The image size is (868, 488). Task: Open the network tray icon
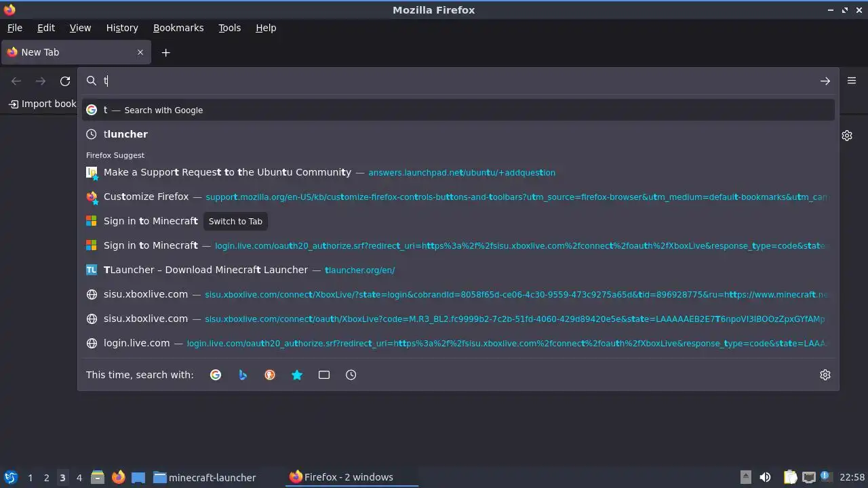[808, 477]
